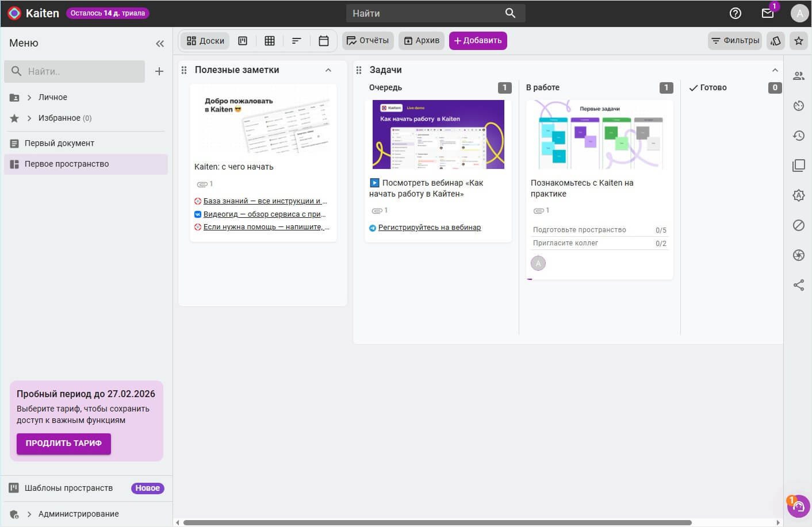
Task: Click the sidebar Найти search field
Action: tap(74, 71)
